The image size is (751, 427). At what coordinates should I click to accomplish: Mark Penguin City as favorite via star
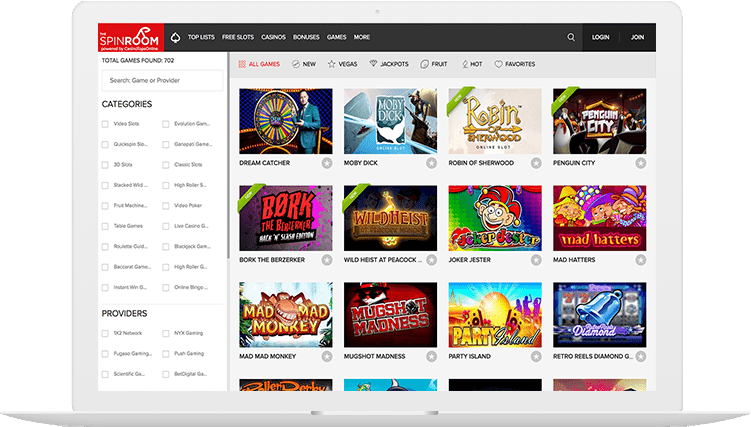640,163
